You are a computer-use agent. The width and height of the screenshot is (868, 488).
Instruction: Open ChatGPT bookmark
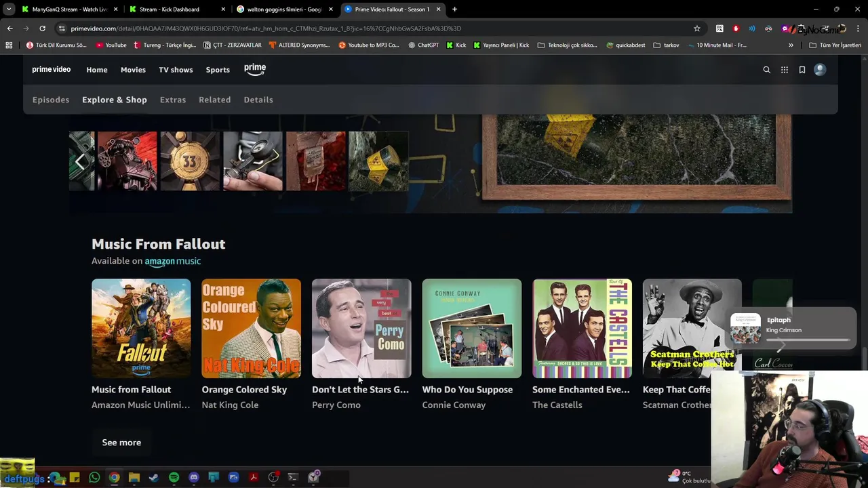[x=423, y=45]
